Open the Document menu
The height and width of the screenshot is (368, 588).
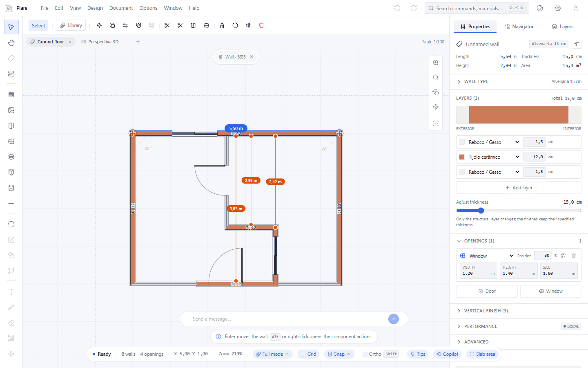(121, 8)
